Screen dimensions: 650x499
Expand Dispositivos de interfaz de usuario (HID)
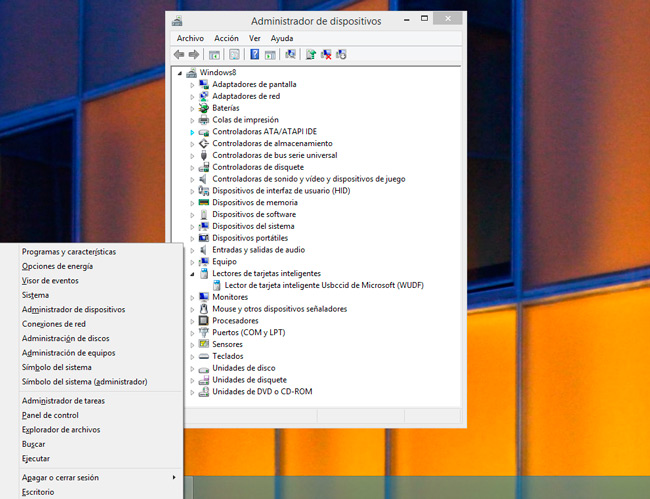(192, 191)
